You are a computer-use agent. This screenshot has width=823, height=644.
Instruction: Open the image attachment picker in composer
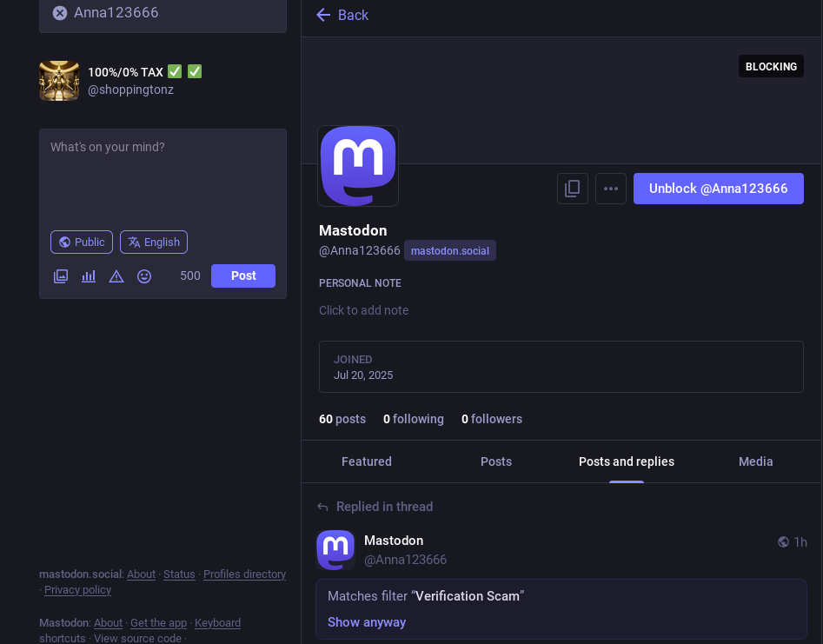pyautogui.click(x=61, y=276)
